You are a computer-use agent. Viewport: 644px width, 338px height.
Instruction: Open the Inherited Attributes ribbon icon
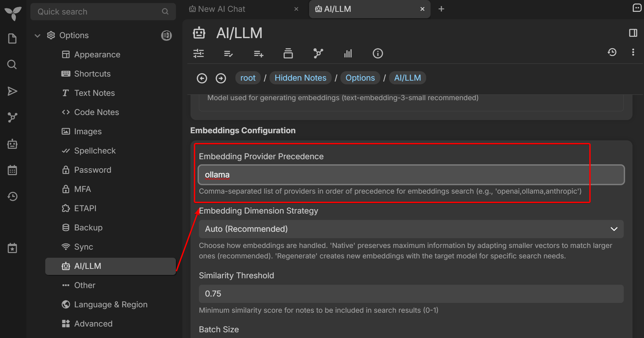coord(258,53)
